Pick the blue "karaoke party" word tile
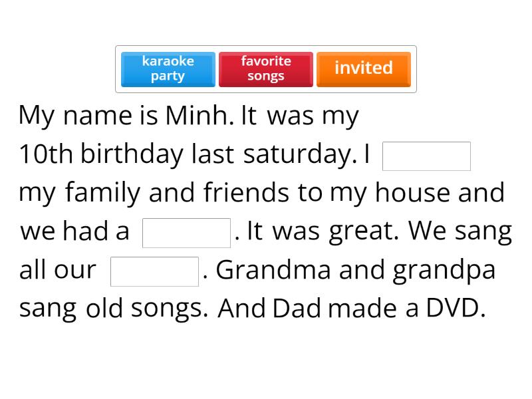The width and height of the screenshot is (532, 399). [x=168, y=68]
